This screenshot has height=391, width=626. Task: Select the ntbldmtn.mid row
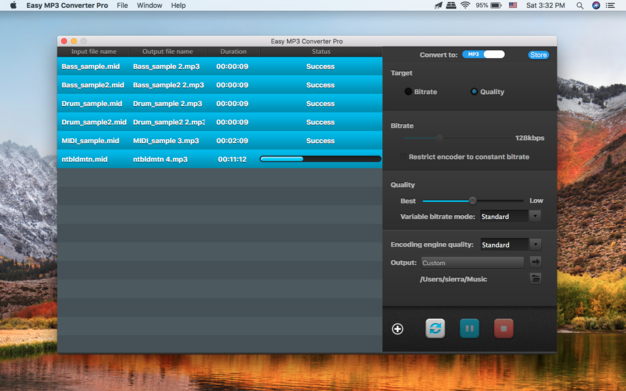(x=220, y=159)
